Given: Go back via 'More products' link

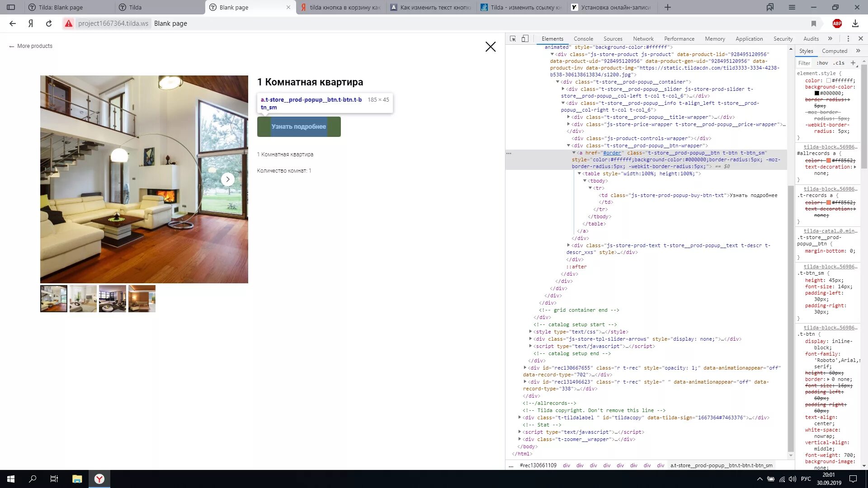Looking at the screenshot, I should tap(31, 46).
